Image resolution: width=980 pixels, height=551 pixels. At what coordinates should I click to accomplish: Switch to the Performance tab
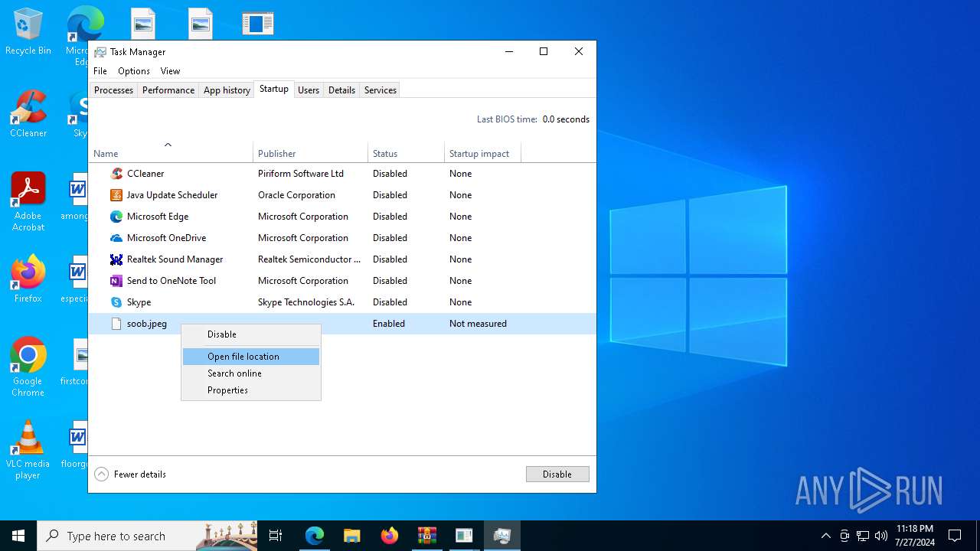[x=168, y=90]
